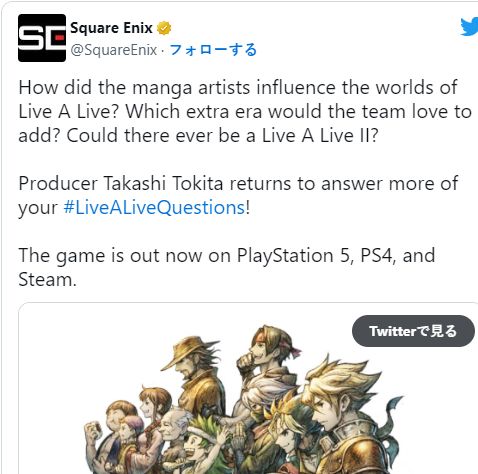
Task: Click the PlayStation 5, PS4, Steam line
Action: (227, 267)
